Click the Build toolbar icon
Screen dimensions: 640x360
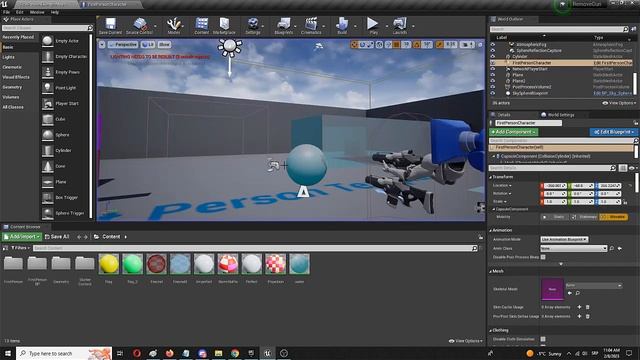[x=342, y=24]
